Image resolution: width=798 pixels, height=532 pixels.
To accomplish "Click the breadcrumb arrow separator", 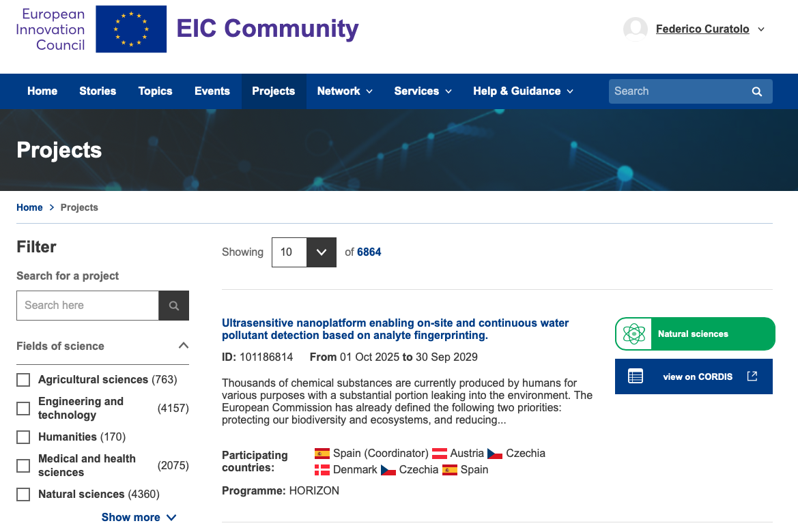I will [x=51, y=207].
